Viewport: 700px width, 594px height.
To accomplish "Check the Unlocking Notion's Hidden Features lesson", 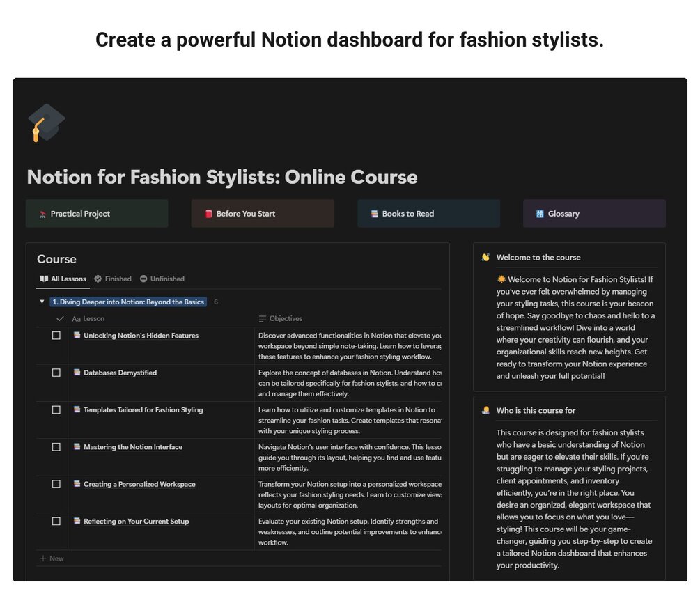I will click(x=56, y=336).
